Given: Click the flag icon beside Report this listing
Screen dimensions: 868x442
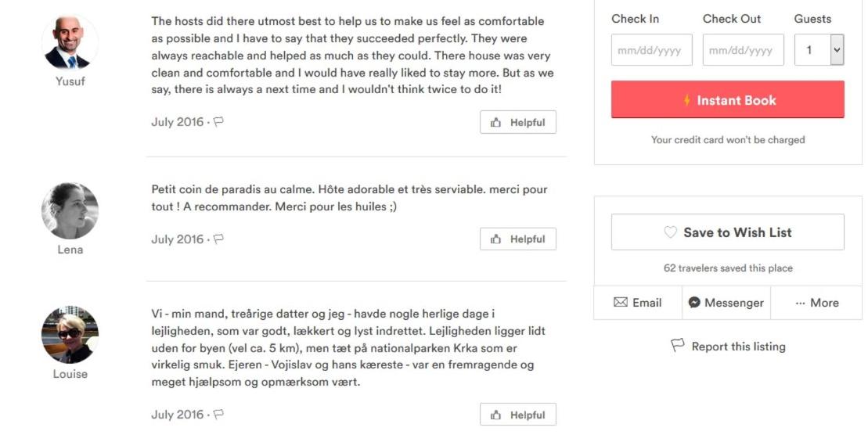Looking at the screenshot, I should click(678, 346).
